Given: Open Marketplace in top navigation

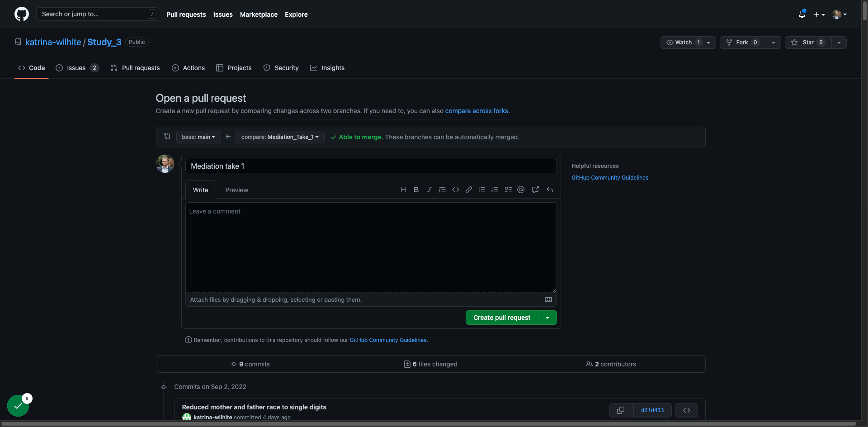Looking at the screenshot, I should (x=259, y=14).
